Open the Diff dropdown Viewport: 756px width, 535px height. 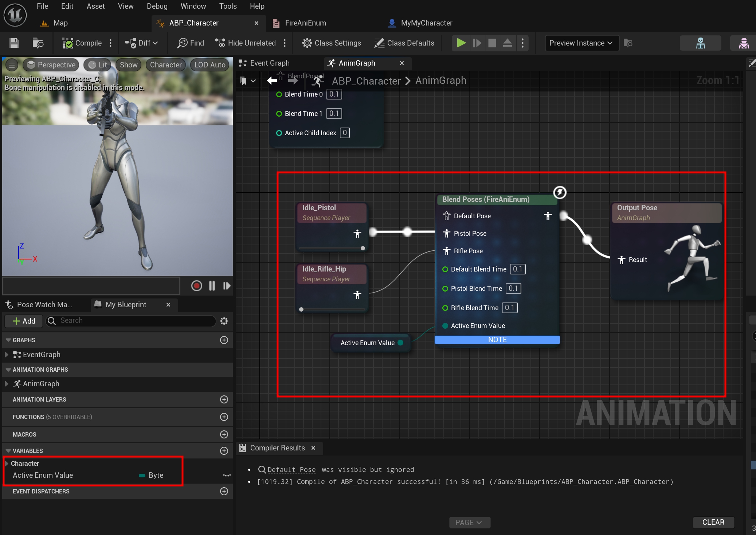click(141, 43)
